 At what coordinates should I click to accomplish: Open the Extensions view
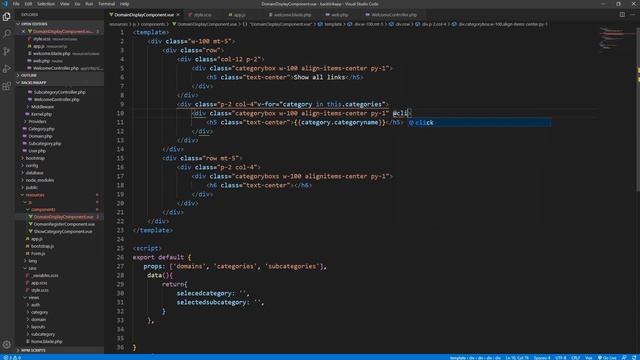(x=7, y=86)
